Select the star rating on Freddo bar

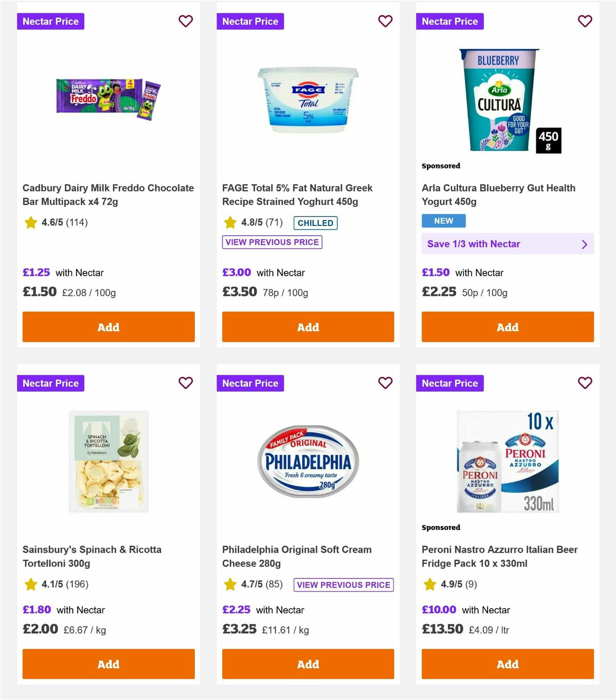[30, 222]
